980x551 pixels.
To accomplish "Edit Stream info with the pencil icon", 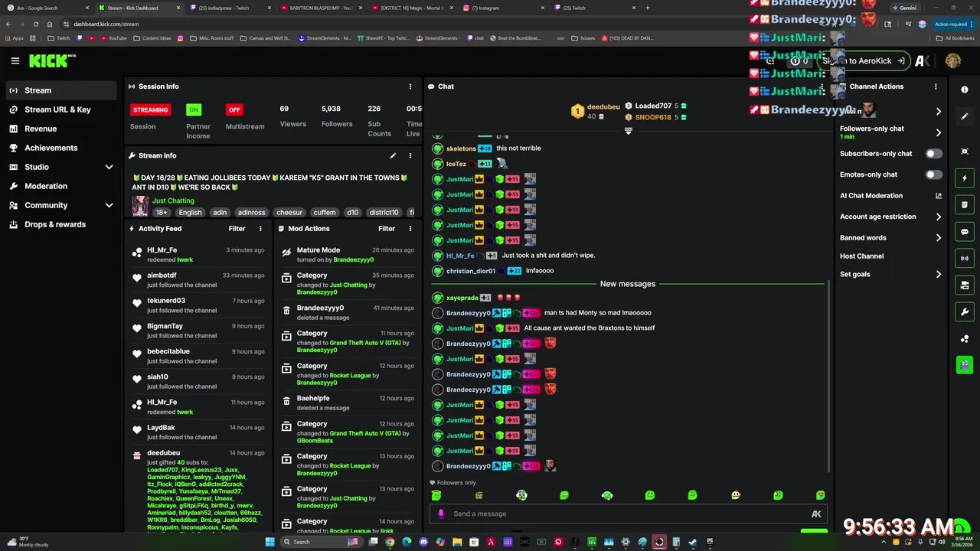I will 393,155.
